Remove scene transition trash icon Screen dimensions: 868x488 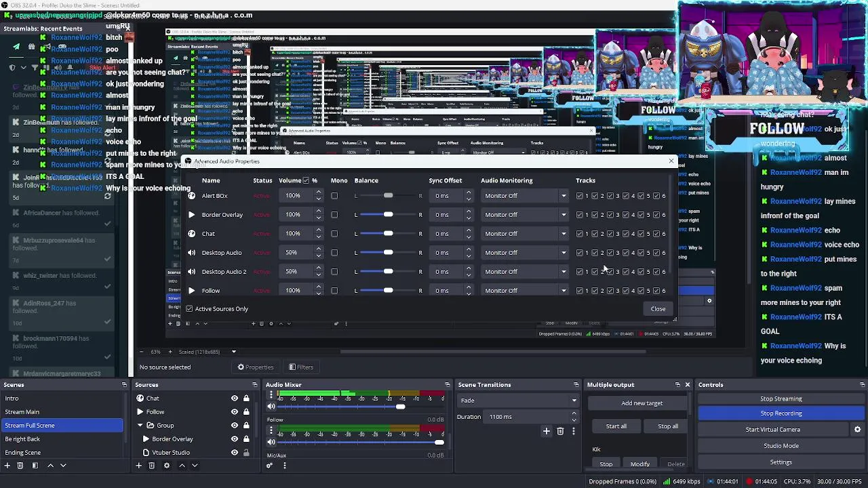click(x=560, y=431)
